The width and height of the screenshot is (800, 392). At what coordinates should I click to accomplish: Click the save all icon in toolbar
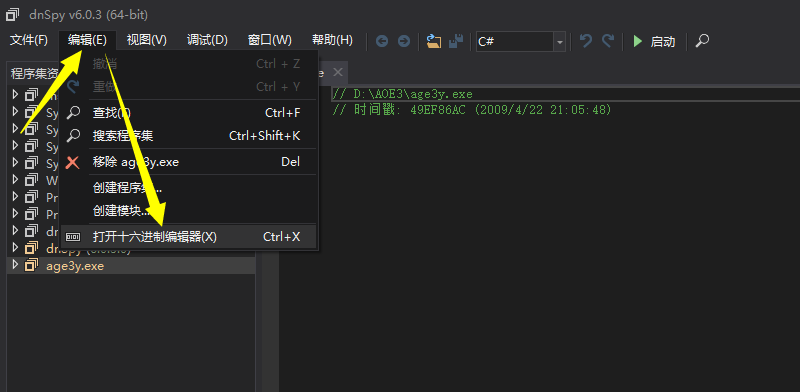coord(456,41)
